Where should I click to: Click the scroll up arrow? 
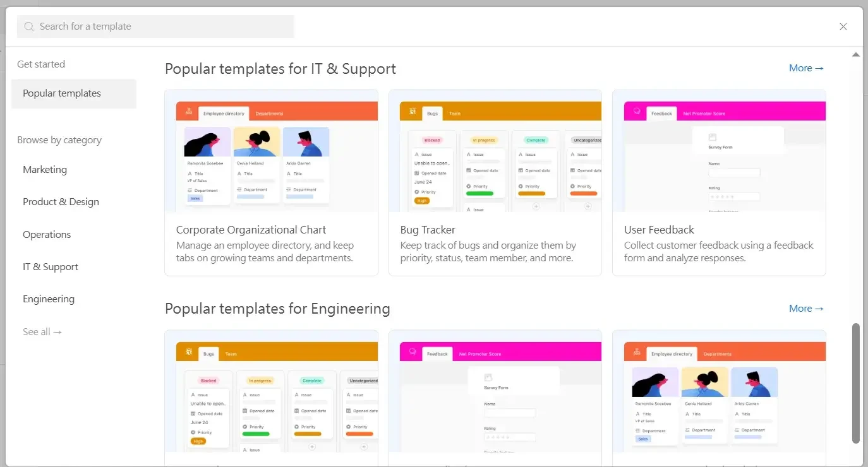855,55
